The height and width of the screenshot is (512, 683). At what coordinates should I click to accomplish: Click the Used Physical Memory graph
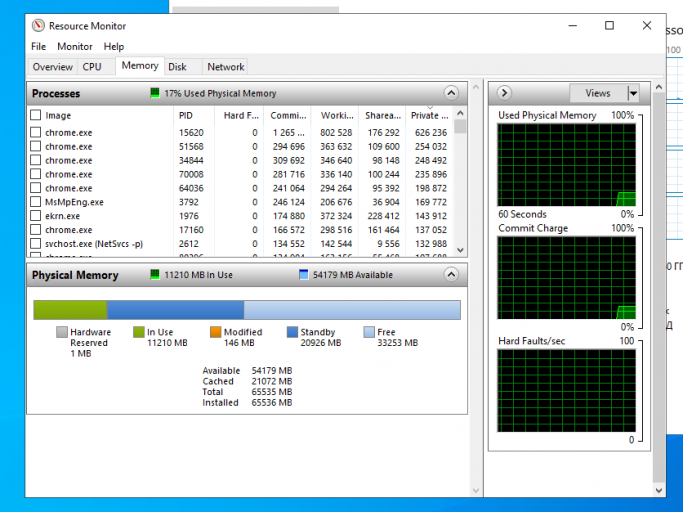tap(567, 165)
